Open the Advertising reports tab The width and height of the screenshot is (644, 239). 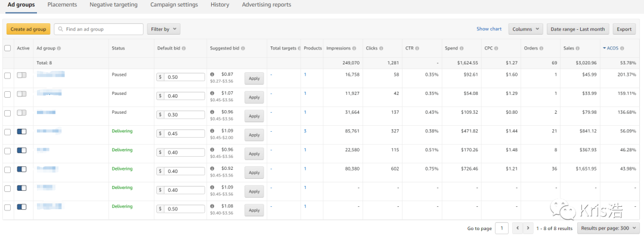[x=267, y=5]
